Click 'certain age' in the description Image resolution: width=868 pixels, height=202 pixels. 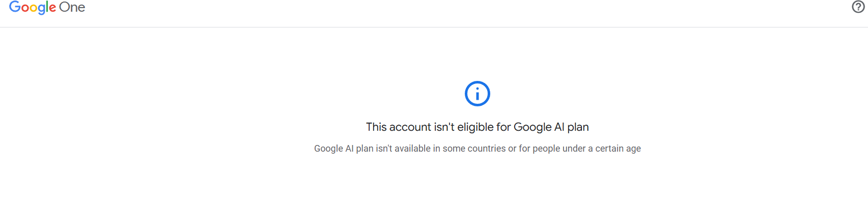pos(618,149)
